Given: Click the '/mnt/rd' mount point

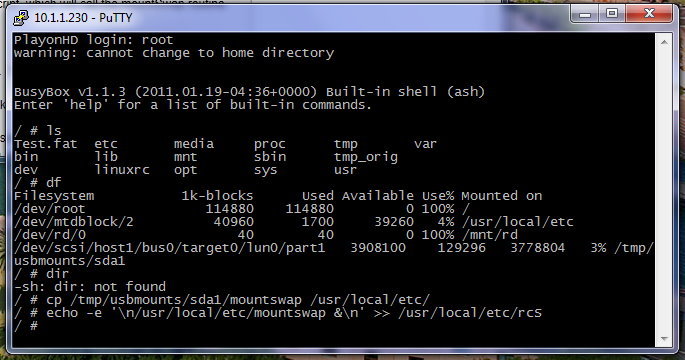Looking at the screenshot, I should pyautogui.click(x=490, y=235).
